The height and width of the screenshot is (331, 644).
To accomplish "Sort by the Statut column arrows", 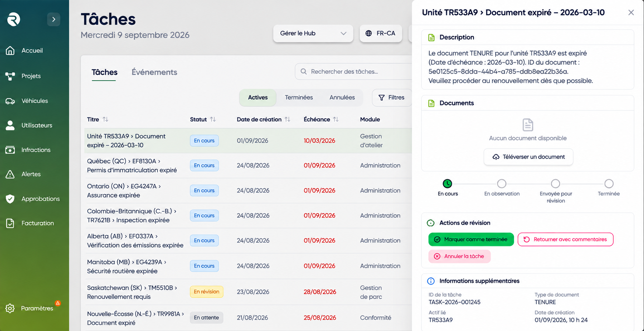I will point(213,119).
